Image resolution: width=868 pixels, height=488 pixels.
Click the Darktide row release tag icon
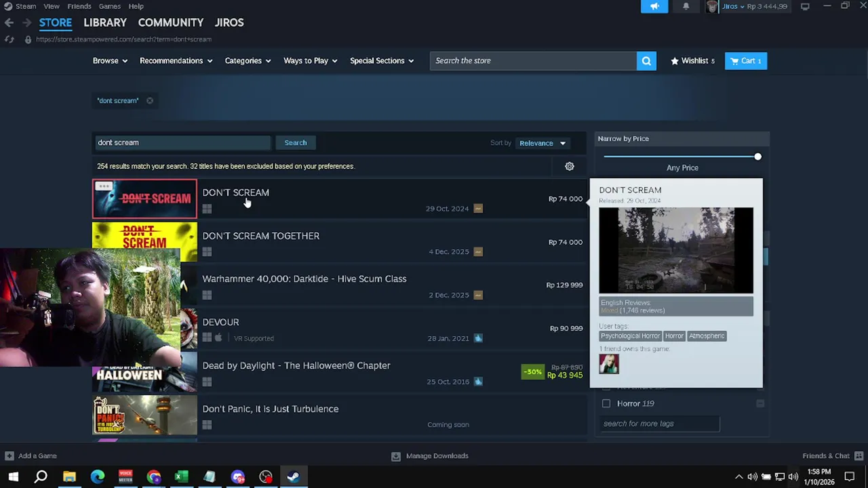478,295
